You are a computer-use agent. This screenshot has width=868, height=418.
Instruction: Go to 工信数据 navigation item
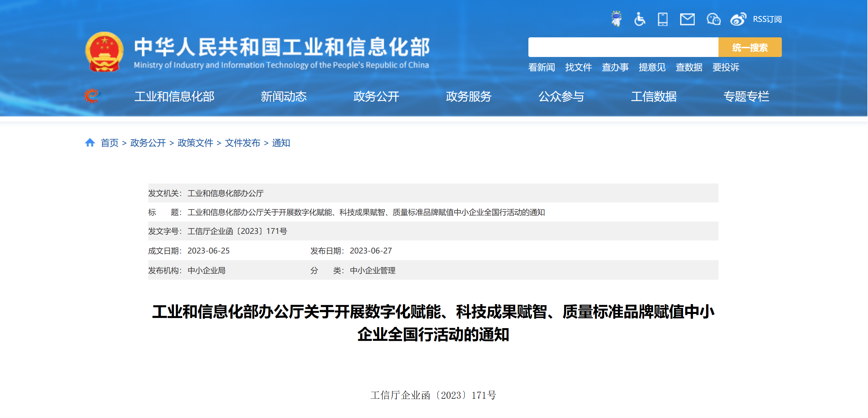(x=653, y=97)
